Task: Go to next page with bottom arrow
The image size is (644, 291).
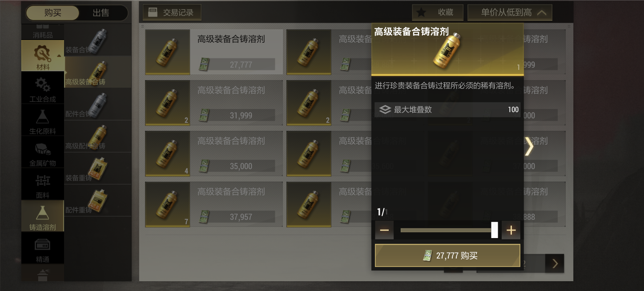Action: pyautogui.click(x=555, y=263)
